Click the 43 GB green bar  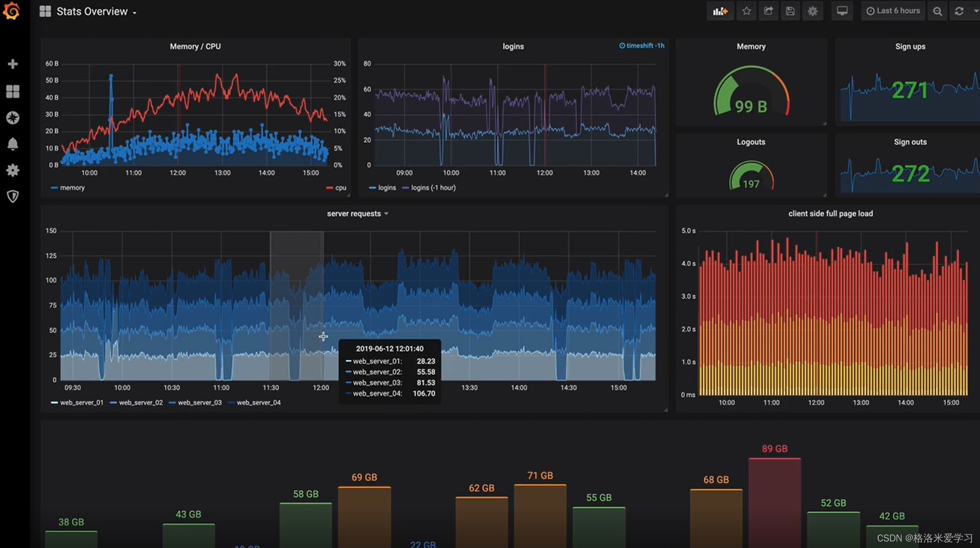coord(188,535)
